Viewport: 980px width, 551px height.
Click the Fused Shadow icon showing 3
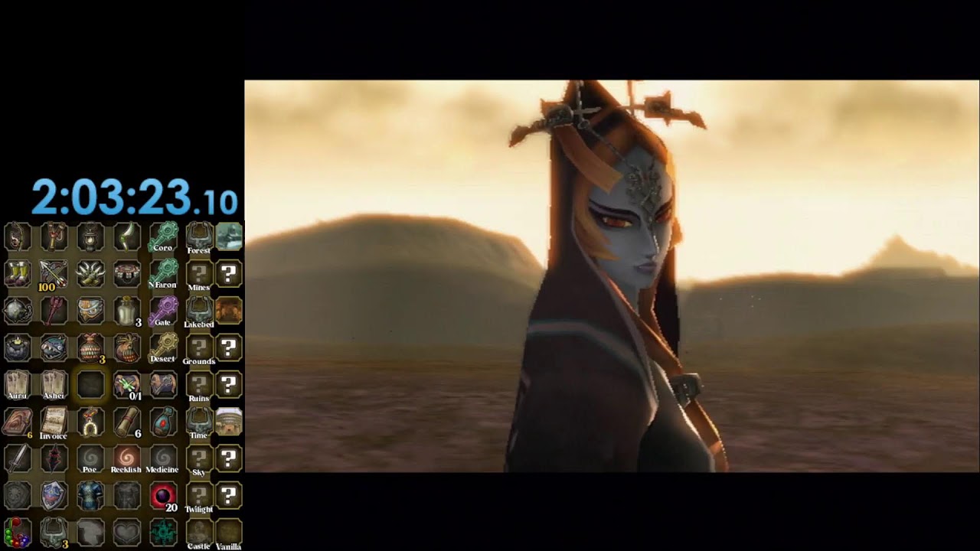[x=54, y=532]
